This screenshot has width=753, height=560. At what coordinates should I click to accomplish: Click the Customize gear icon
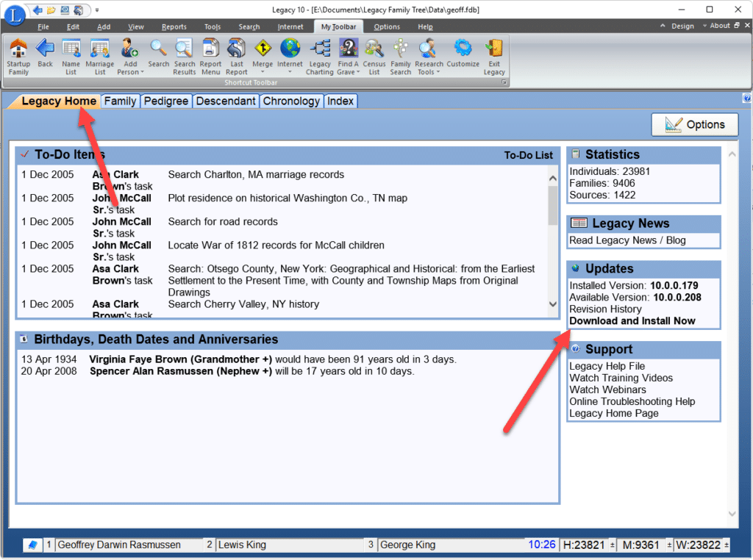click(x=463, y=53)
